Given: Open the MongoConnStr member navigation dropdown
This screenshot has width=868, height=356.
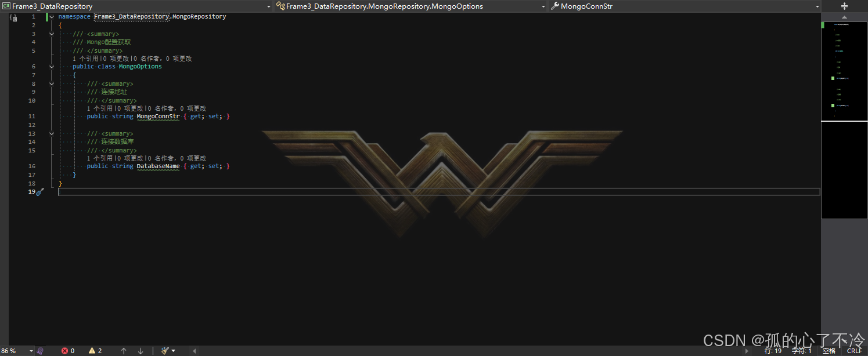Looking at the screenshot, I should [x=685, y=6].
